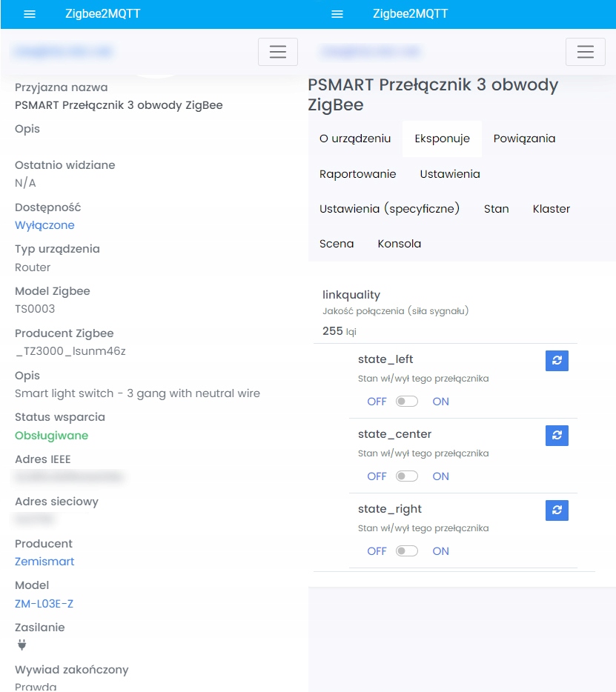Open the ZM-L03E-Z model link
Viewport: 616px width, 692px height.
[44, 604]
